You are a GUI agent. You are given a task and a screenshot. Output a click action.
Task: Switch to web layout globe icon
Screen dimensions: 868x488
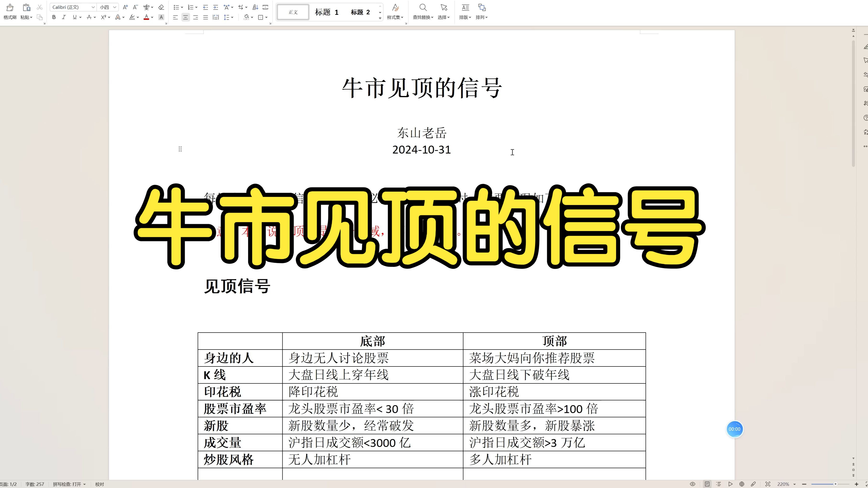(x=742, y=484)
